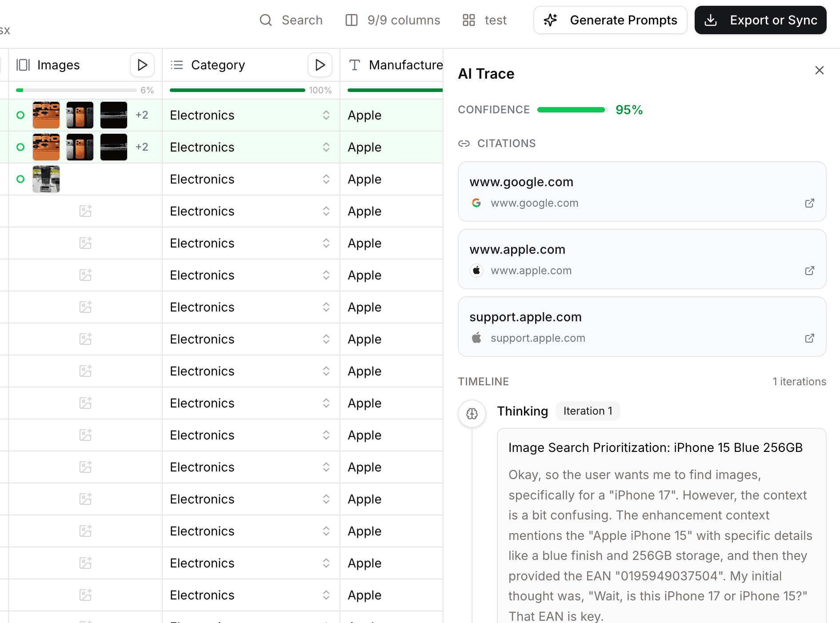Screen dimensions: 840x623
Task: Toggle the status circle in the second row
Action: 20,147
